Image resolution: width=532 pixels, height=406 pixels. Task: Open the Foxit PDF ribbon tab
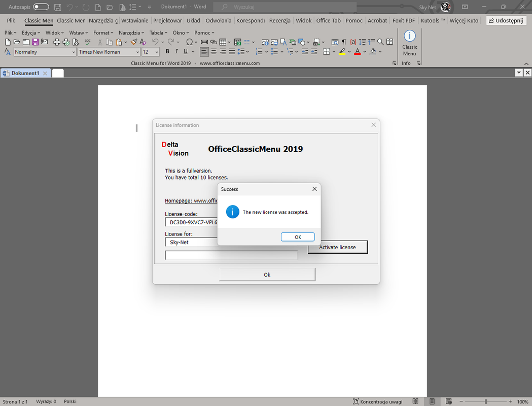click(x=403, y=20)
